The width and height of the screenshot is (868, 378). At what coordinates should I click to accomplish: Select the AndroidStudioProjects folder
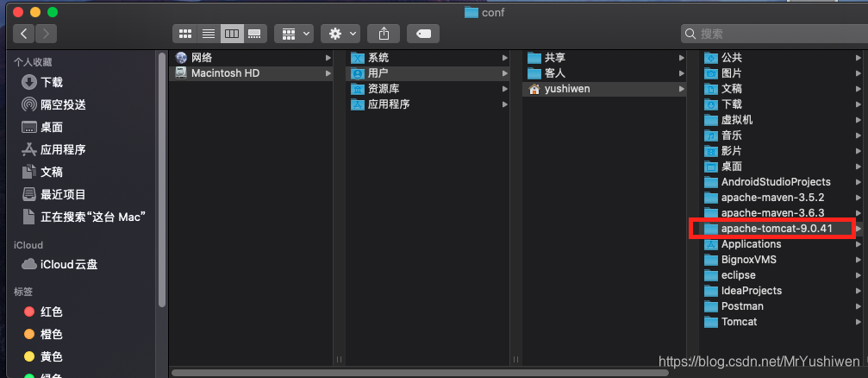pos(782,182)
